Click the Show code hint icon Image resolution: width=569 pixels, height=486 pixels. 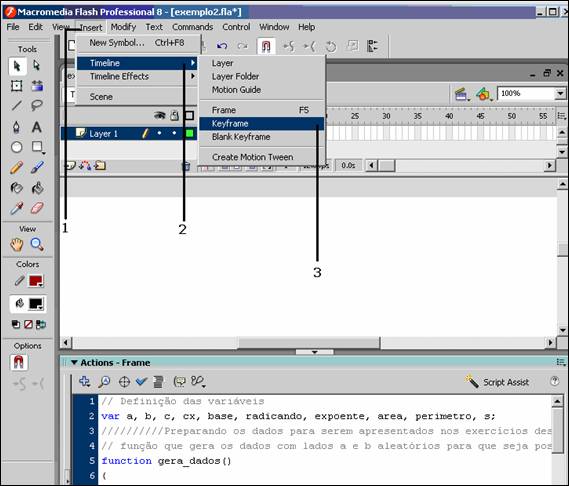[x=179, y=381]
